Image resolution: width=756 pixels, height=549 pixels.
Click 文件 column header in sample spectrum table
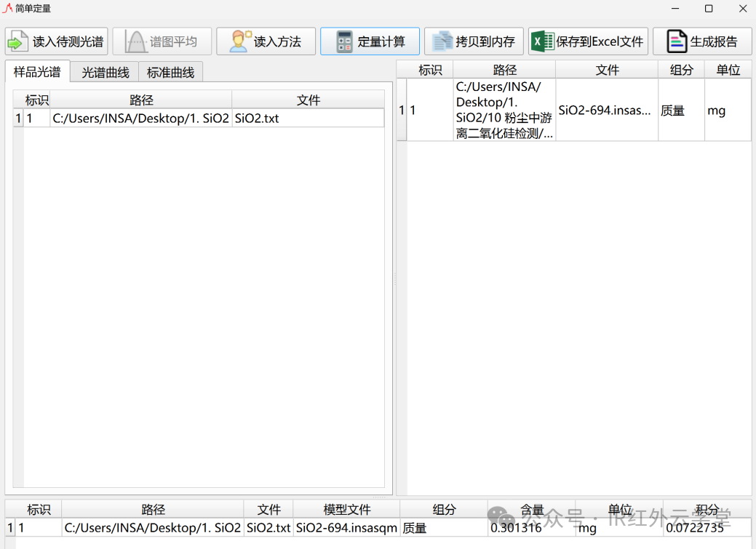[308, 100]
